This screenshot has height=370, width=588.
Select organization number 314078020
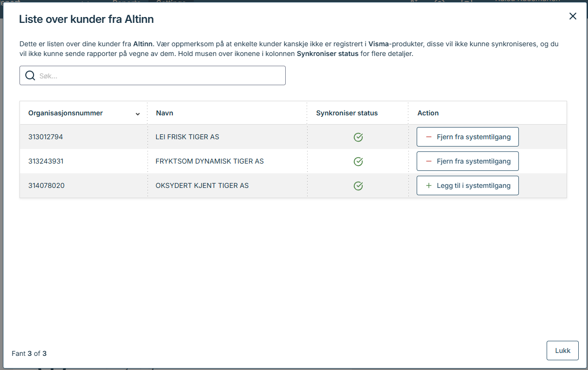point(46,185)
